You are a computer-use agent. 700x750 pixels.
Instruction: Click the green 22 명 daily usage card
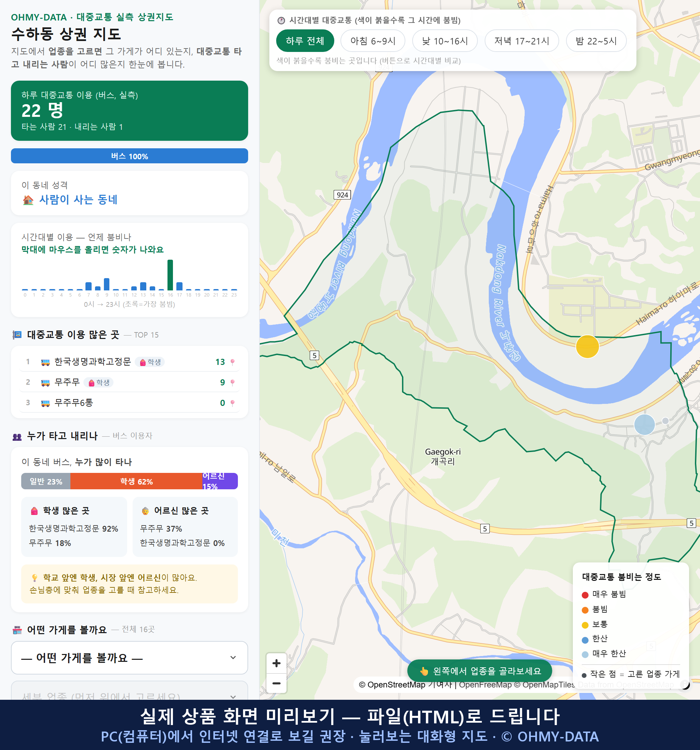tap(130, 111)
